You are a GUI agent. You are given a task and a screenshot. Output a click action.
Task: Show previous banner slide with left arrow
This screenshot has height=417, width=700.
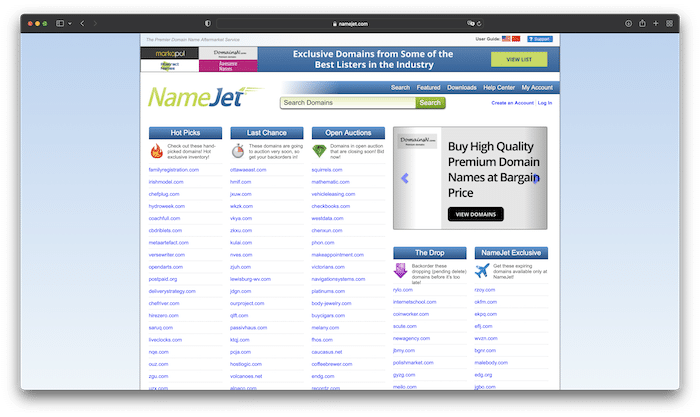(x=405, y=179)
